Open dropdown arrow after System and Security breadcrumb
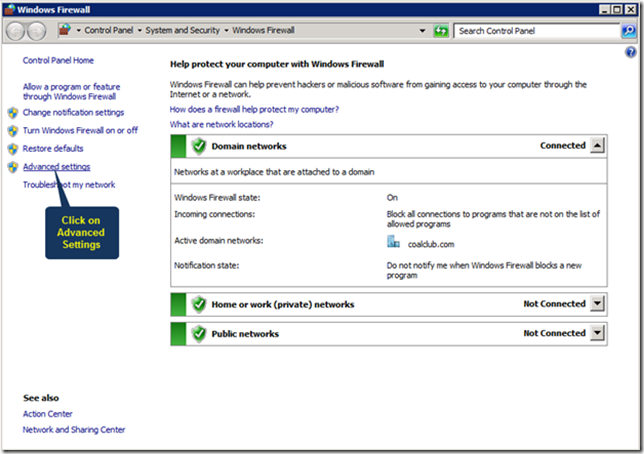The height and width of the screenshot is (454, 644). [226, 31]
